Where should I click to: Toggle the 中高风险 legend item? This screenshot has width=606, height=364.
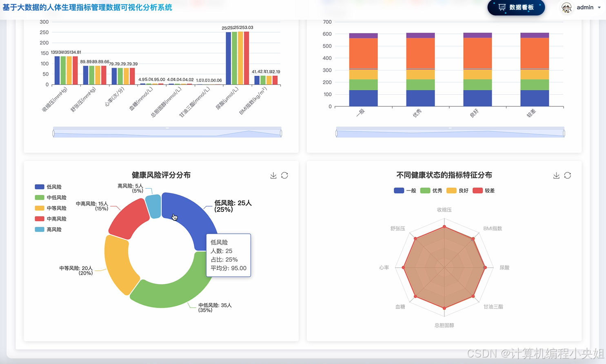click(x=51, y=218)
